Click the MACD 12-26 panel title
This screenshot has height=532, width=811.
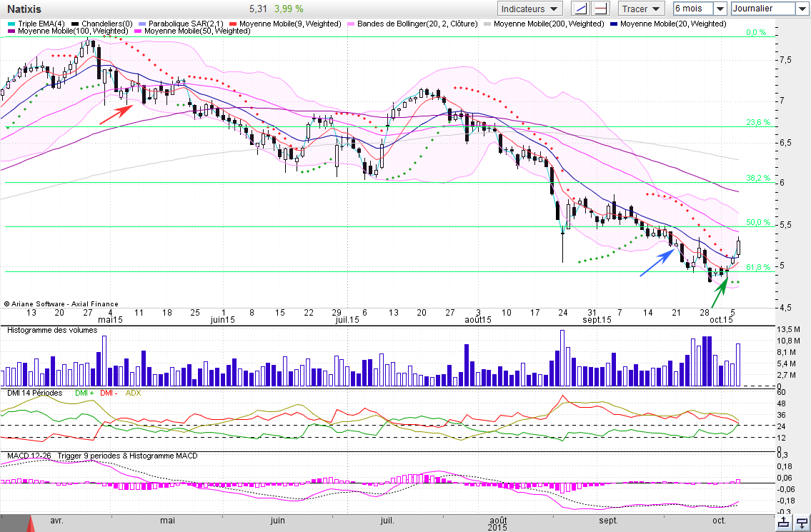(x=29, y=456)
